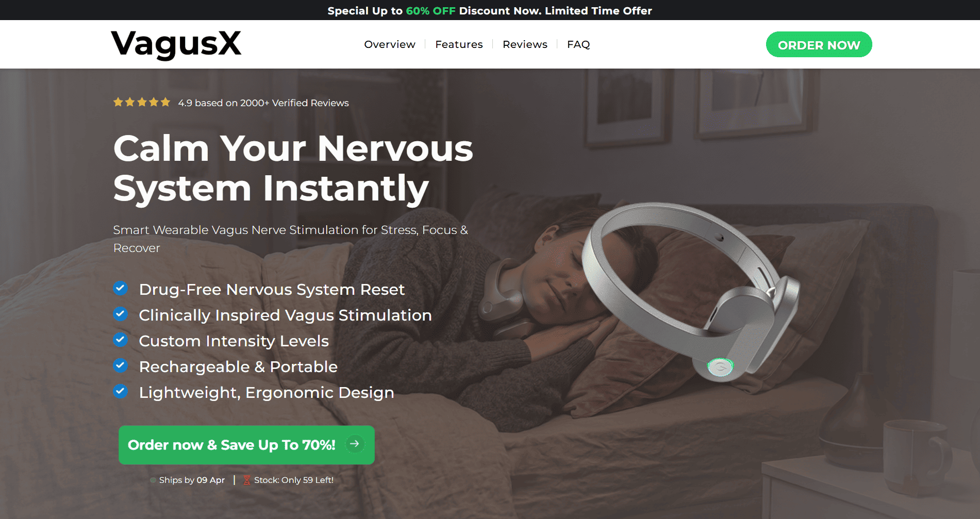Viewport: 980px width, 519px height.
Task: Open the Overview nav link
Action: (390, 44)
